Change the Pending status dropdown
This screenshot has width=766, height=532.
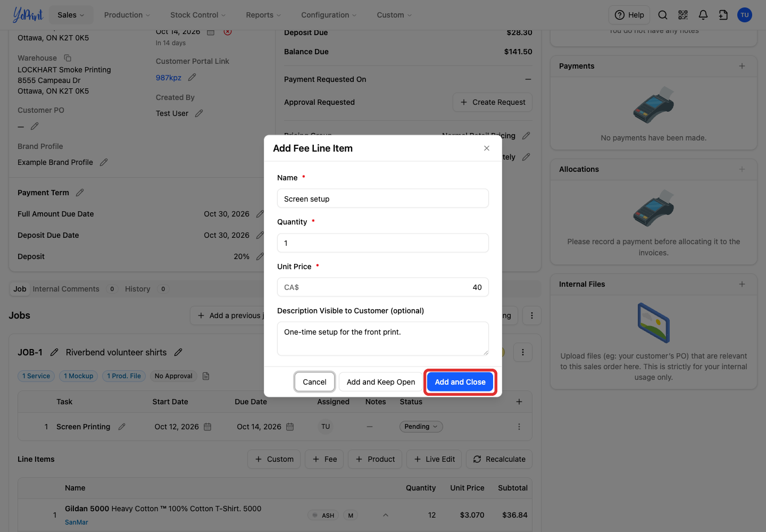point(421,427)
